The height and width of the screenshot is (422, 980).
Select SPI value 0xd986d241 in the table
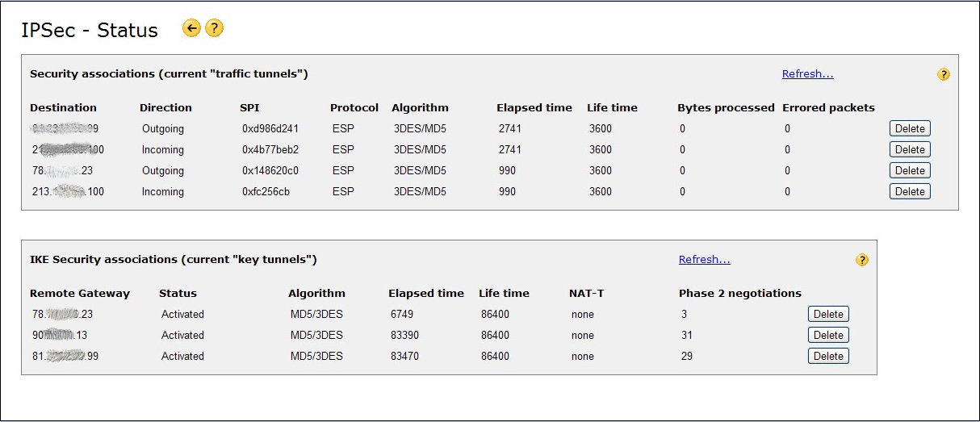coord(270,129)
